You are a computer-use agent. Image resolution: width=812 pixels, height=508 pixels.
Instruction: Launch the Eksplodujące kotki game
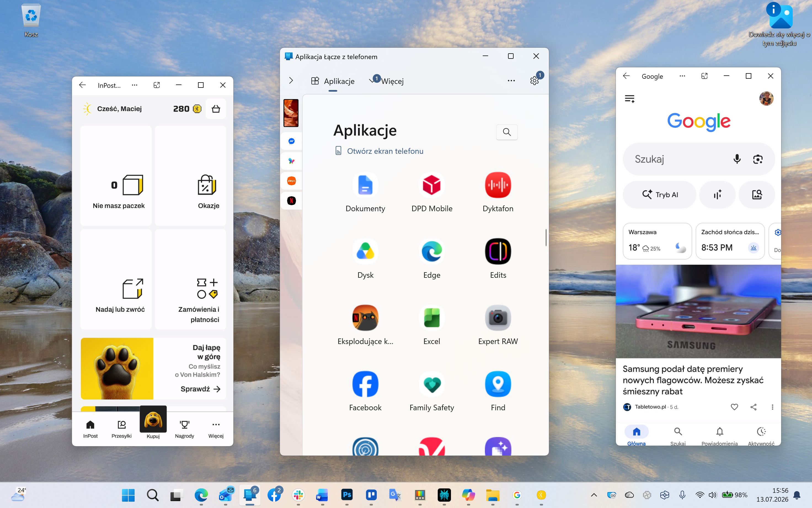365,325
